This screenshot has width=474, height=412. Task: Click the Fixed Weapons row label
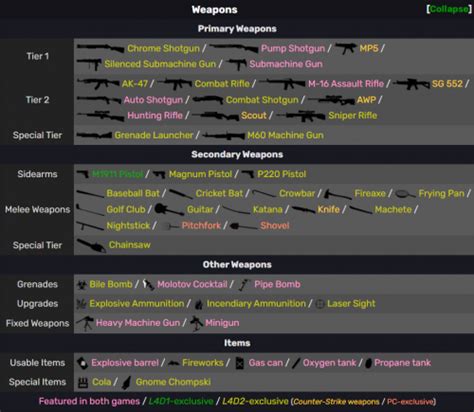pyautogui.click(x=37, y=323)
